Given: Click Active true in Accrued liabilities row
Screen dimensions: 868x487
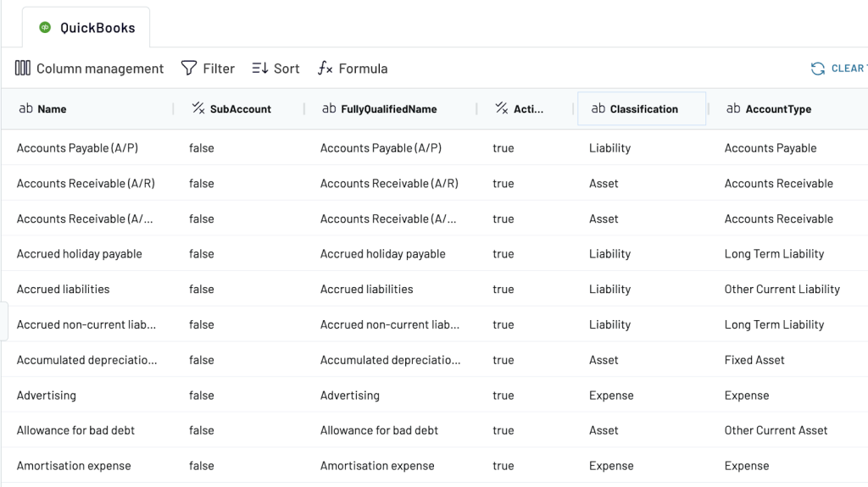Looking at the screenshot, I should (x=504, y=289).
